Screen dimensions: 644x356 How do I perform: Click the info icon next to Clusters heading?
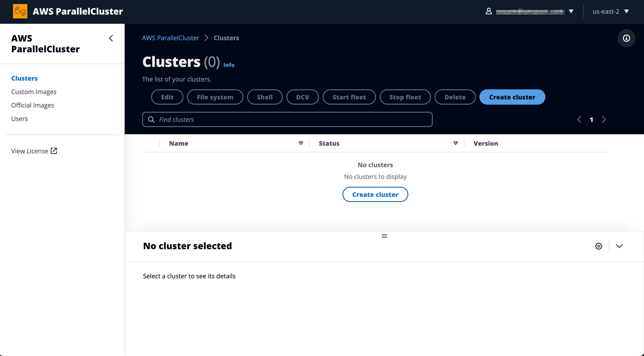228,65
